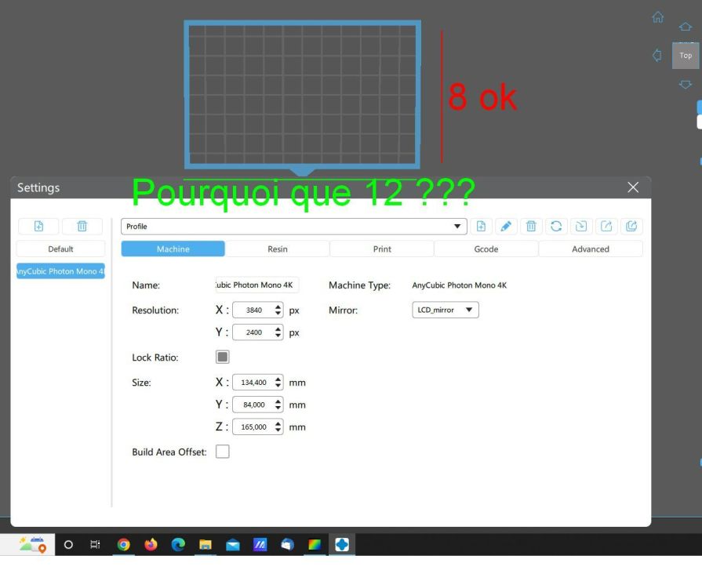702x588 pixels.
Task: Click the refresh profile icon
Action: [556, 227]
